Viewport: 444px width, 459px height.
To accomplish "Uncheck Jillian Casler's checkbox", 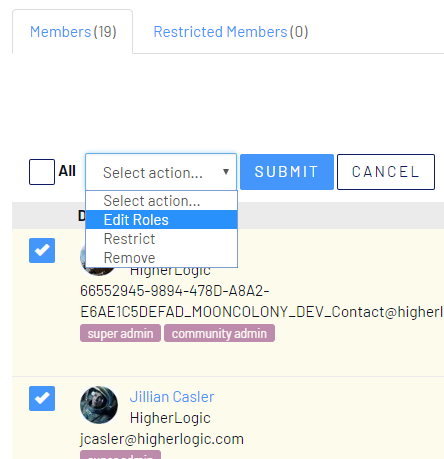I will pos(42,398).
